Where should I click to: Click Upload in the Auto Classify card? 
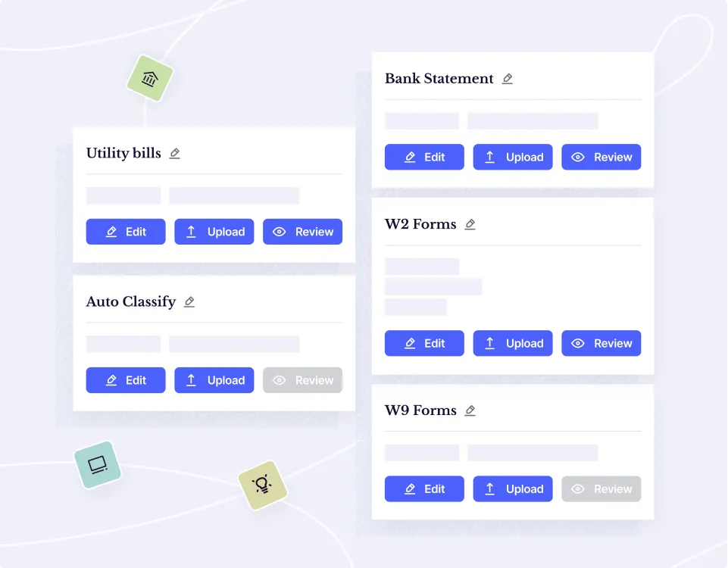(x=214, y=380)
